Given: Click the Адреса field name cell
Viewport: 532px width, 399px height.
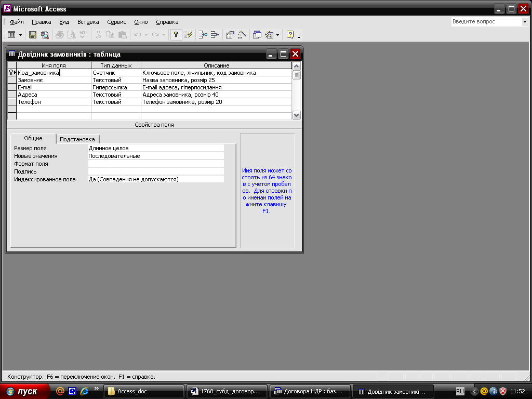Looking at the screenshot, I should 54,95.
